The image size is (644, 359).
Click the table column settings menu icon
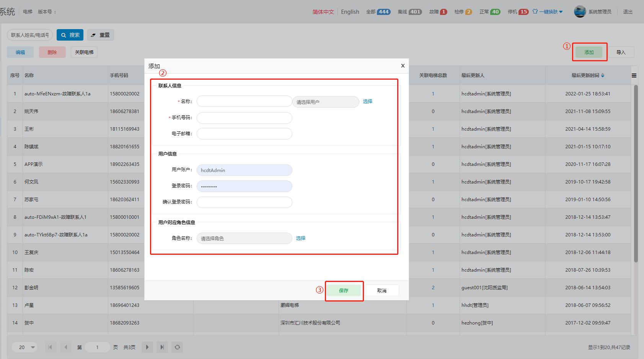coord(634,75)
